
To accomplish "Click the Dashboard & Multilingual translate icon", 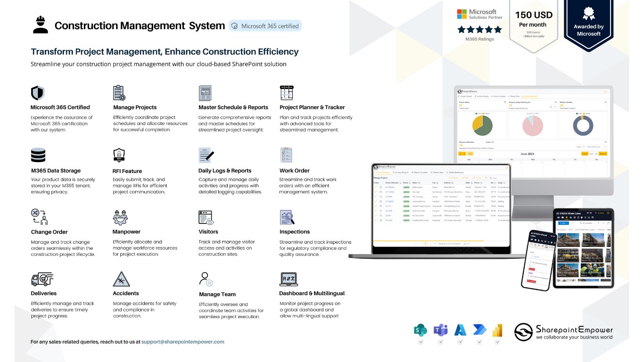I will (288, 278).
